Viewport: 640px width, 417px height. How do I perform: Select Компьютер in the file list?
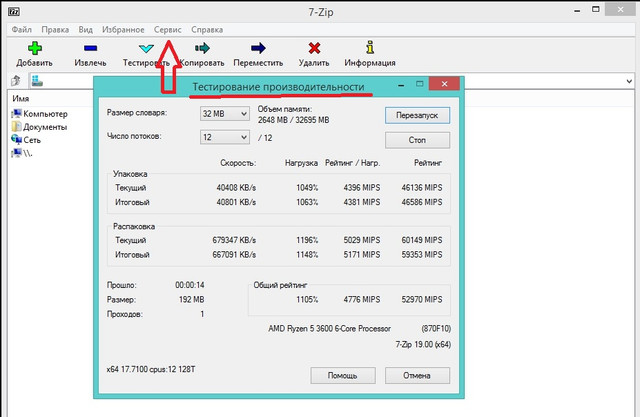coord(39,114)
